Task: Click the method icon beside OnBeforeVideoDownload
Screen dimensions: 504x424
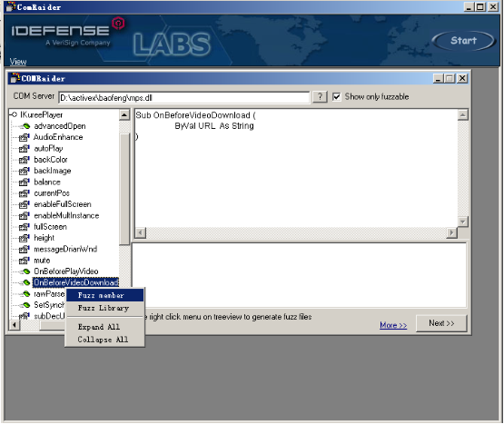Action: click(x=25, y=283)
